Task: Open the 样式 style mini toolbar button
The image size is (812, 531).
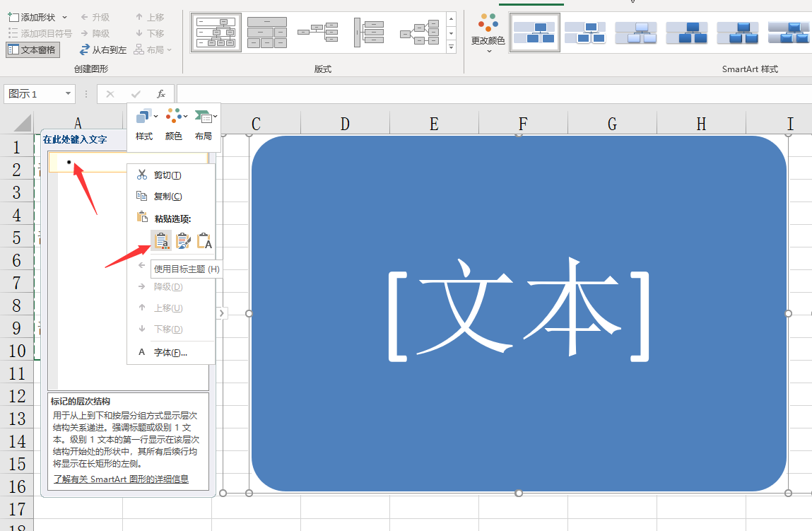Action: pos(144,124)
